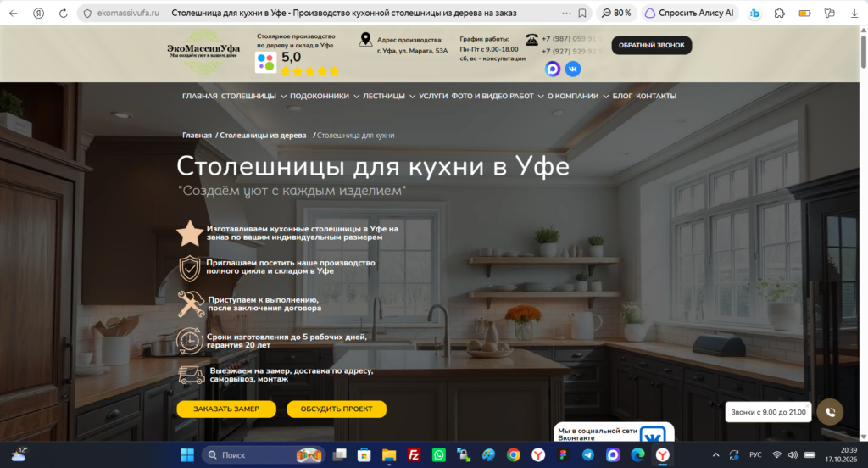Open УСЛУГИ menu item
This screenshot has width=868, height=468.
[433, 96]
